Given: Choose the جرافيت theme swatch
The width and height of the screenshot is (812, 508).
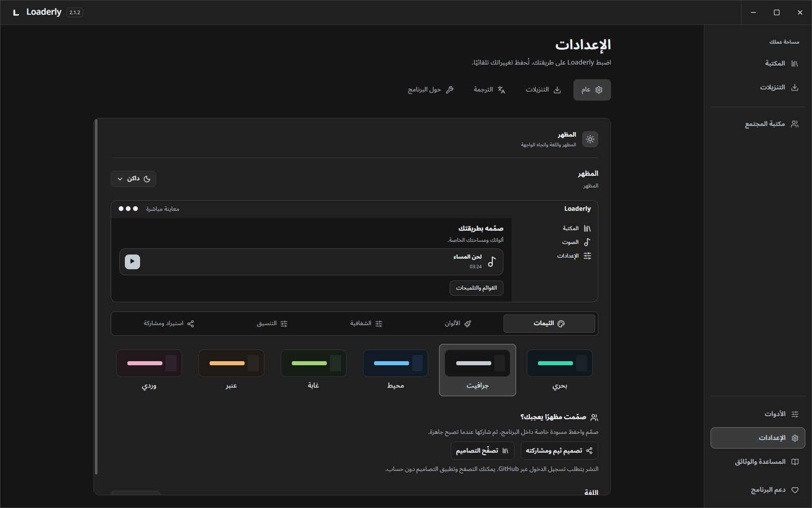Looking at the screenshot, I should (x=478, y=370).
